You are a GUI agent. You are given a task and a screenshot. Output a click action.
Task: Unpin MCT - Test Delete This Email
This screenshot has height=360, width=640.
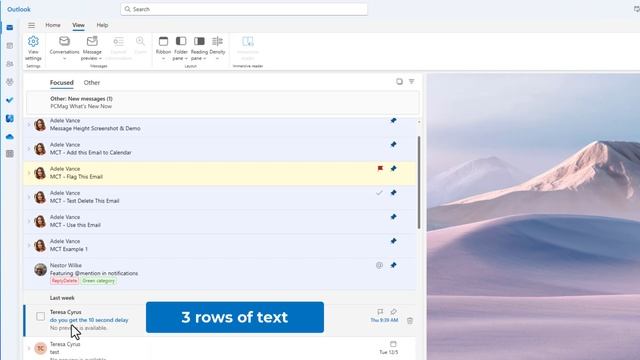click(393, 193)
